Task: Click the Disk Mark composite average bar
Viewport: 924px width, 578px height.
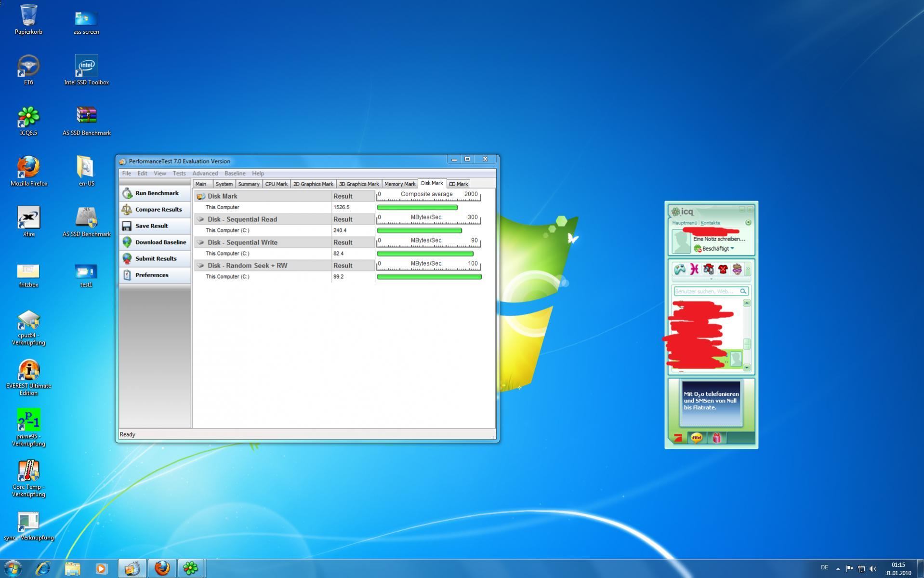Action: click(x=417, y=207)
